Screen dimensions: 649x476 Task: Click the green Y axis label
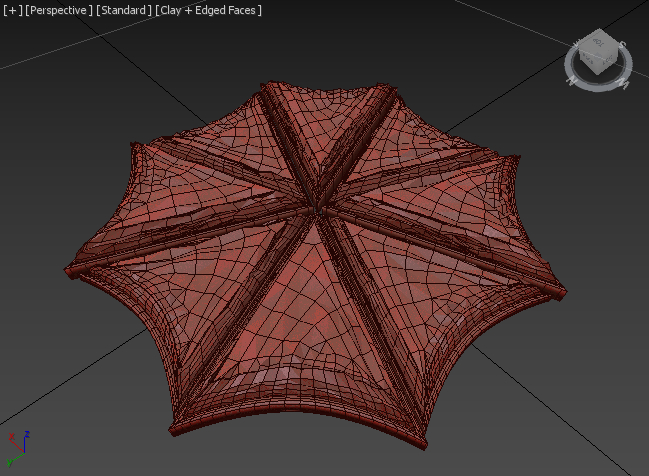point(9,462)
